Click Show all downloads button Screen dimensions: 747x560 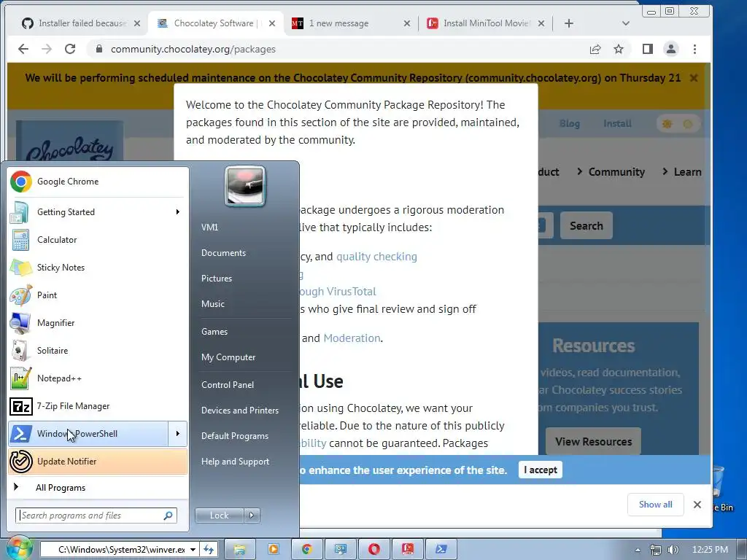pos(656,505)
